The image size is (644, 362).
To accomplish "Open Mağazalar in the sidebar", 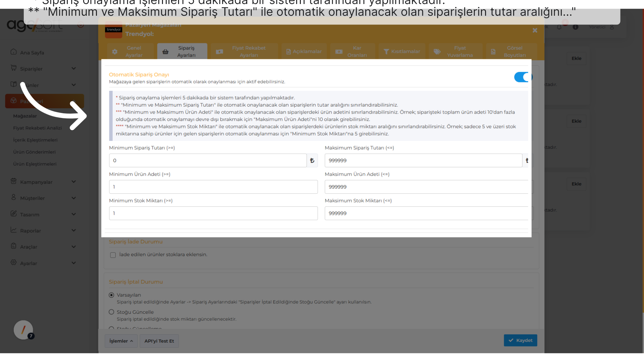I will pyautogui.click(x=25, y=116).
